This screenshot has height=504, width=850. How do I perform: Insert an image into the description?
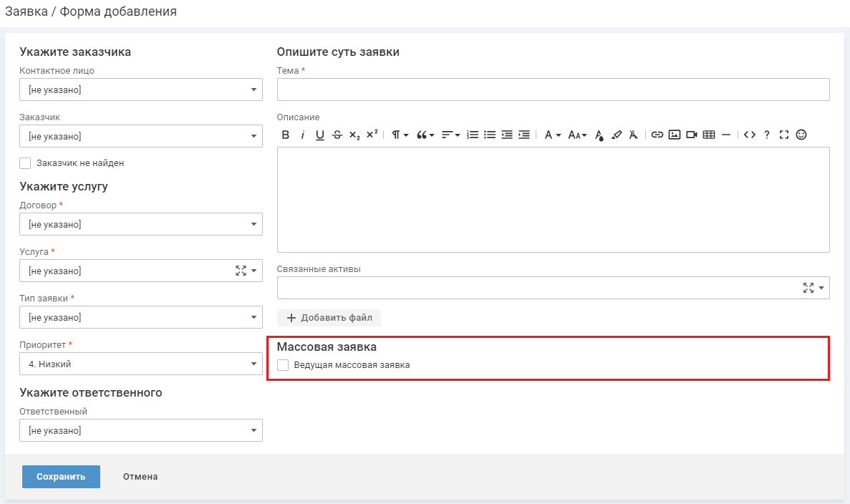[674, 135]
